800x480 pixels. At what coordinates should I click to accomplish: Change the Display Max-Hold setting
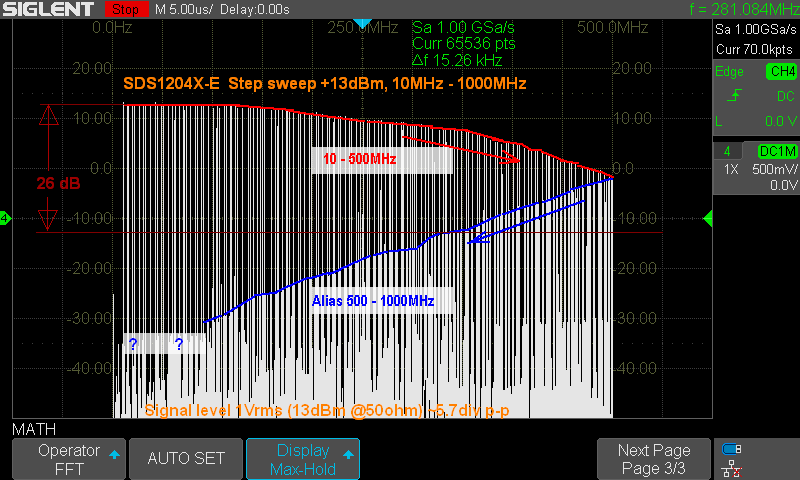(x=303, y=459)
